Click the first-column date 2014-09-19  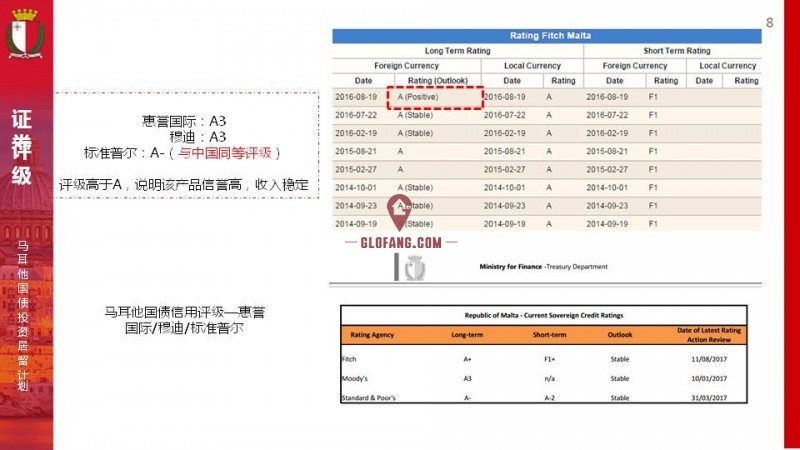pos(356,224)
